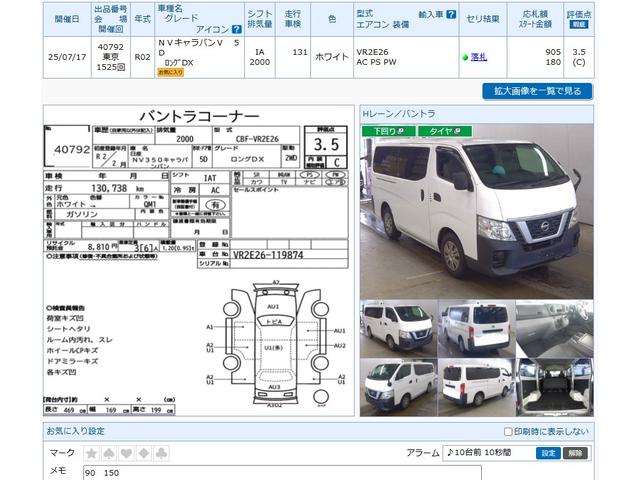
Task: Open the main front van photo
Action: click(x=477, y=212)
